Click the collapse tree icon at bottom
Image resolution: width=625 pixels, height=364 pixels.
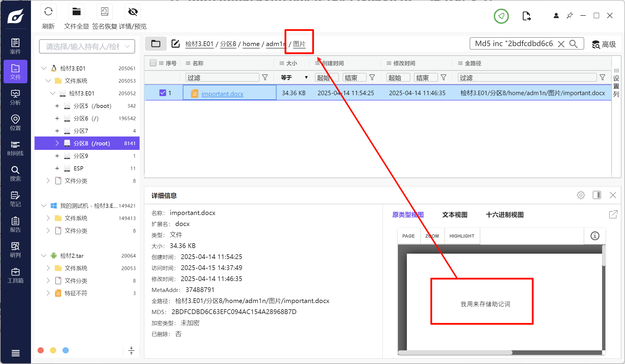tap(131, 350)
